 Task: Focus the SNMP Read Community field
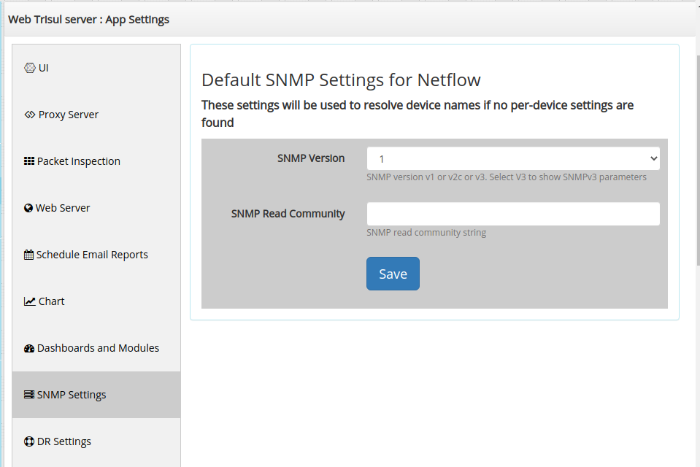point(513,214)
